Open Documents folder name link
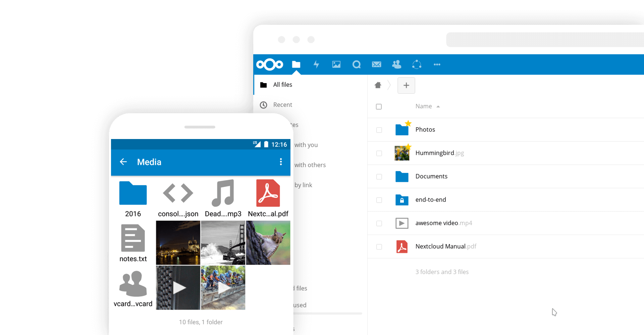 431,177
